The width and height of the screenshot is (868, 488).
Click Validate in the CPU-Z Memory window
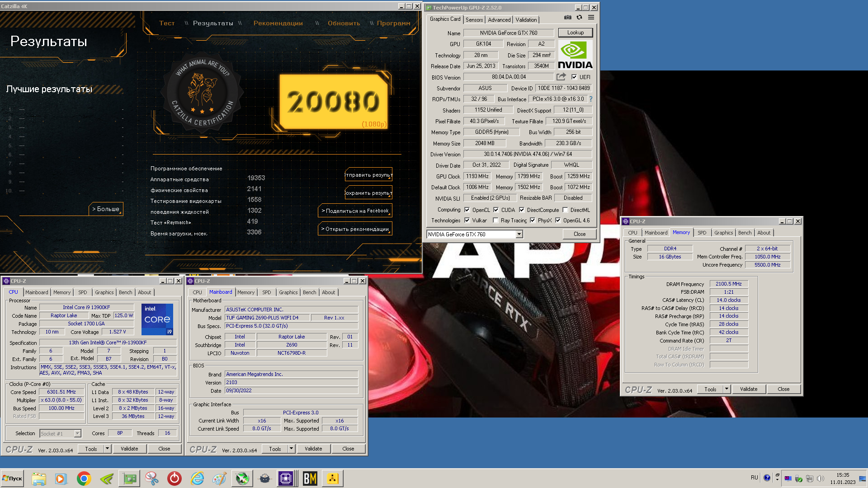pyautogui.click(x=749, y=389)
